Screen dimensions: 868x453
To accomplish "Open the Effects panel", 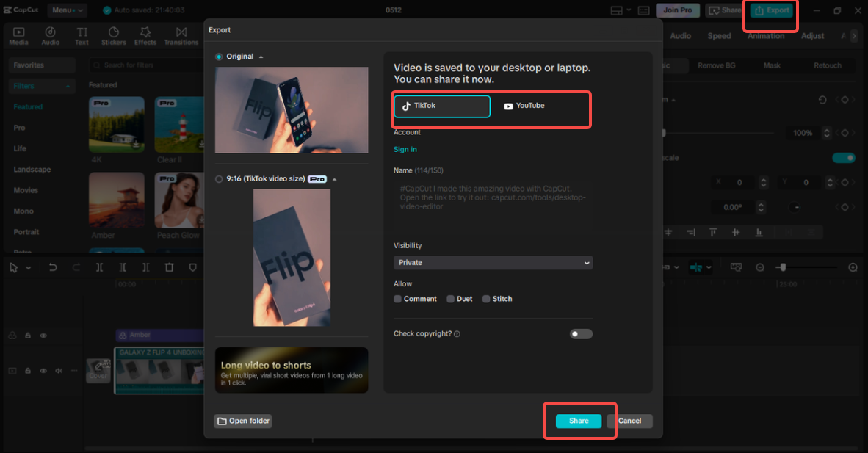I will pyautogui.click(x=145, y=36).
